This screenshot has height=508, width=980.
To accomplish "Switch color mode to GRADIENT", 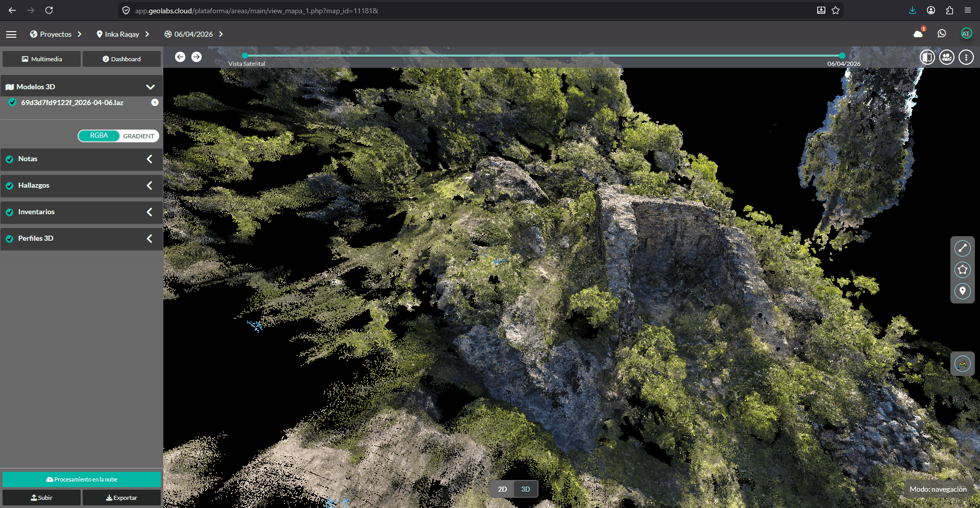I will 138,136.
